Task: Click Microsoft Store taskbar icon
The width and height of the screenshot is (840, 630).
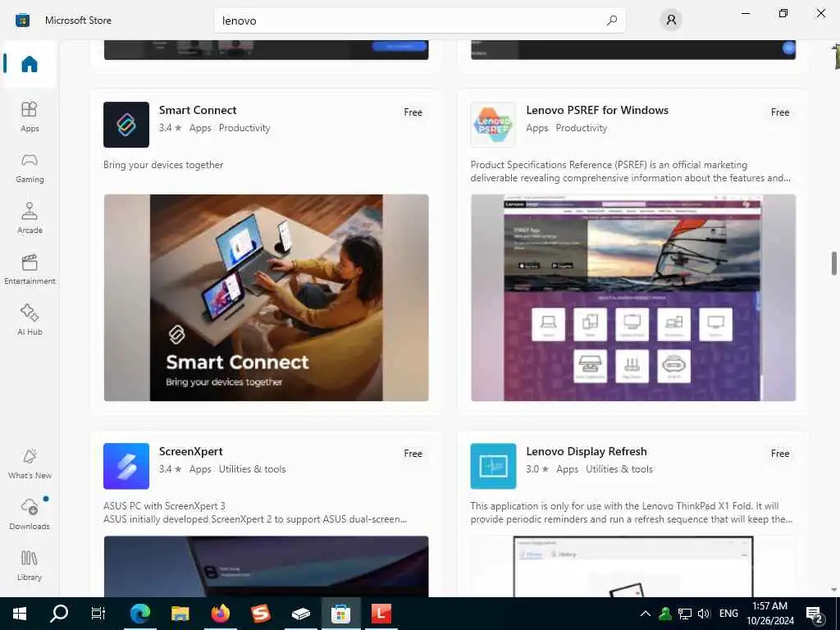Action: [x=340, y=614]
